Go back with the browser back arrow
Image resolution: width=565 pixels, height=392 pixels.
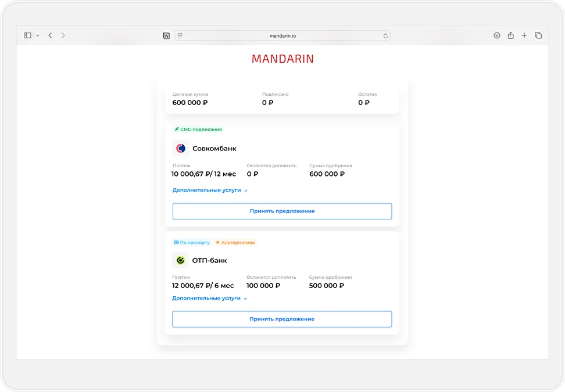click(x=50, y=35)
